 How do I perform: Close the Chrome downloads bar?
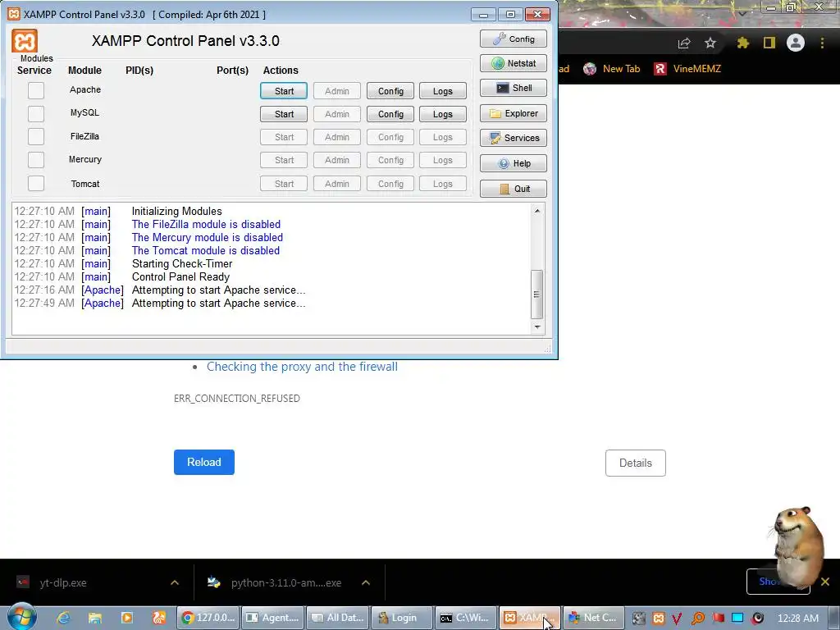(825, 582)
